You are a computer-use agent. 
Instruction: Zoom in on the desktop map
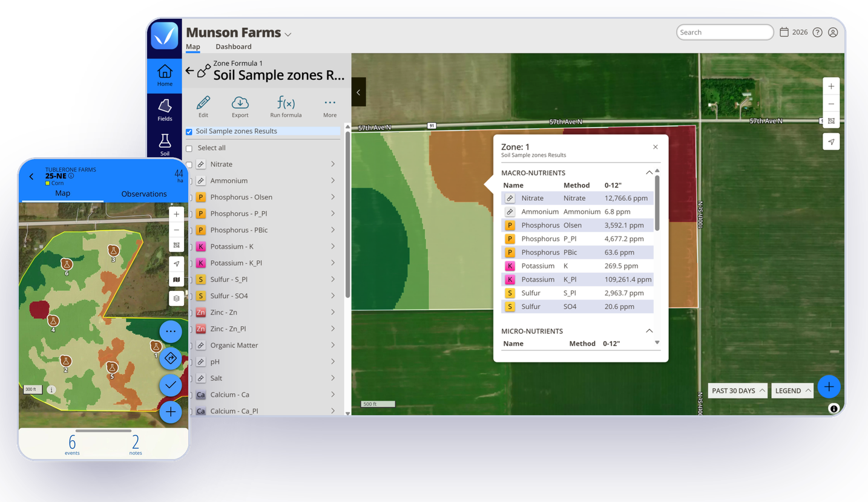831,86
